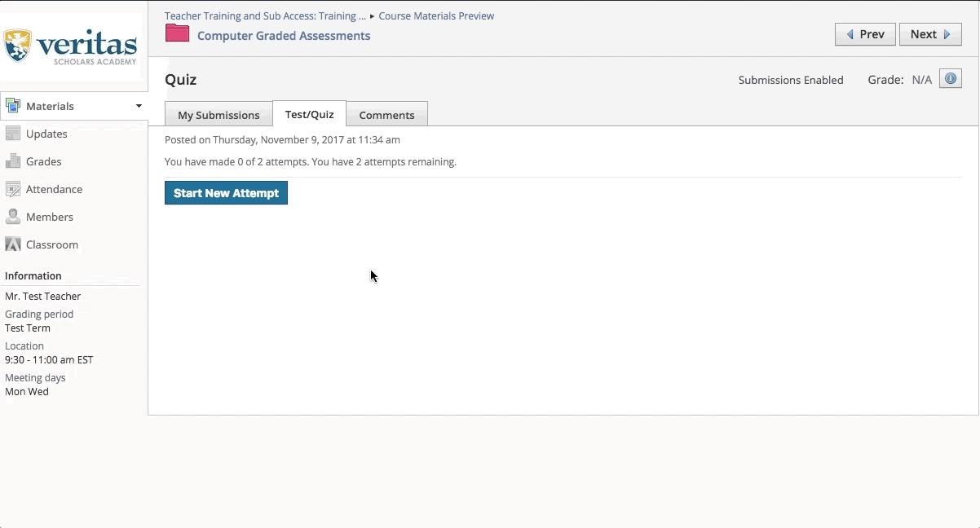Click the Classroom icon in the sidebar

(x=12, y=244)
